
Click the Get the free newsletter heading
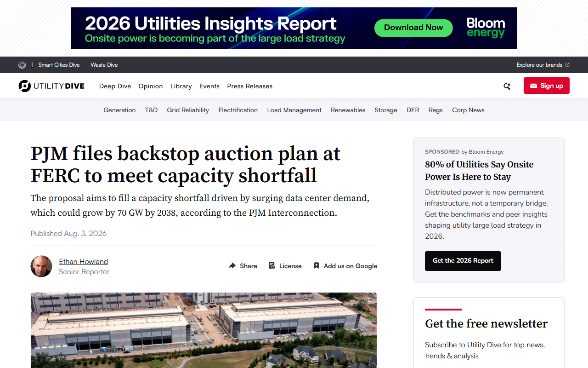tap(486, 323)
